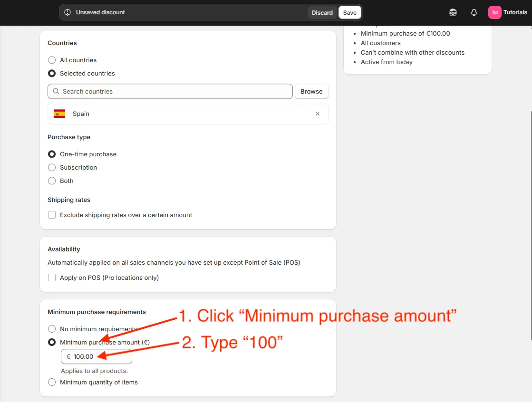
Task: Select Subscription purchase type
Action: coord(51,167)
